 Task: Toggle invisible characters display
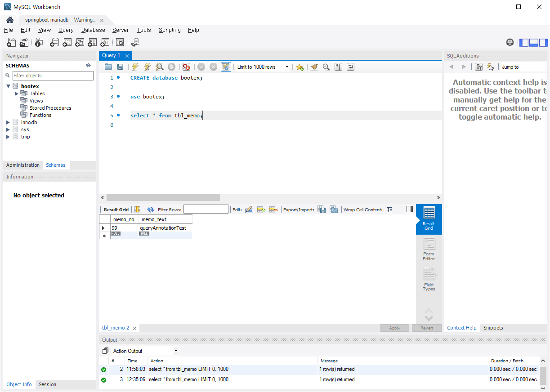[338, 67]
